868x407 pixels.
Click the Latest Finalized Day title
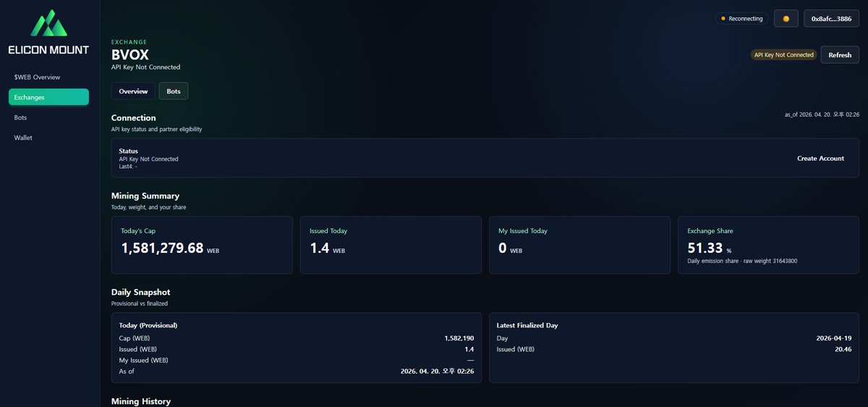coord(527,325)
